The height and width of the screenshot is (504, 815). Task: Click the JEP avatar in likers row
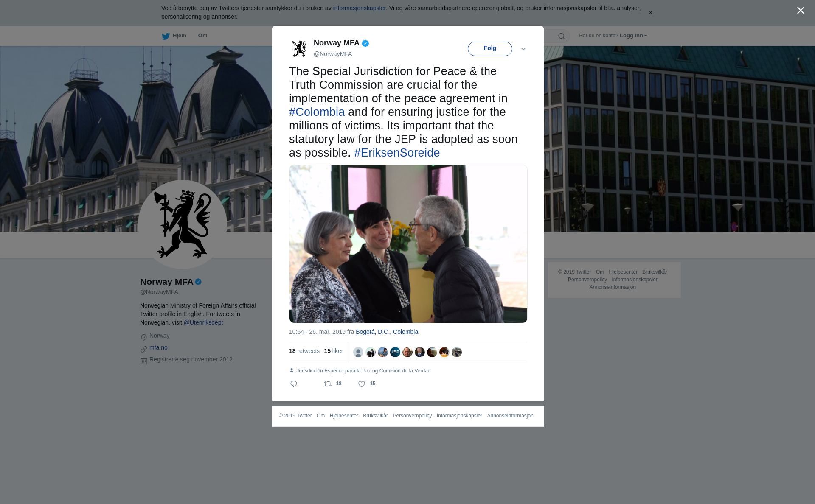pos(395,352)
